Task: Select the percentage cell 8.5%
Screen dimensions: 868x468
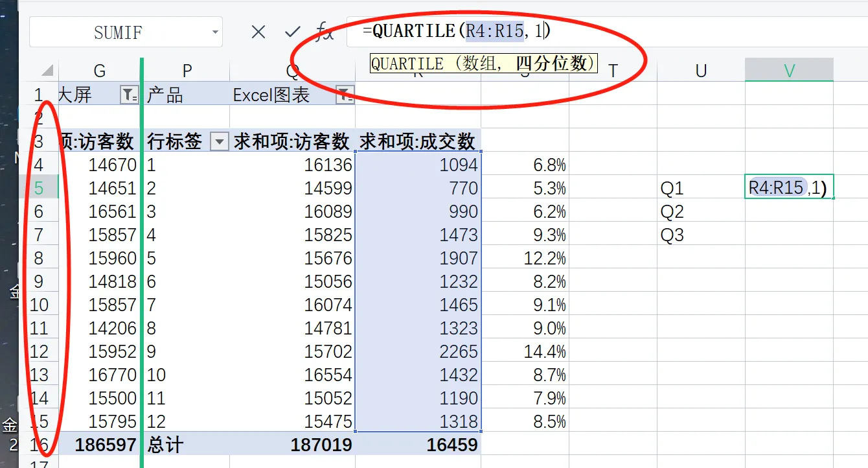Action: point(525,421)
